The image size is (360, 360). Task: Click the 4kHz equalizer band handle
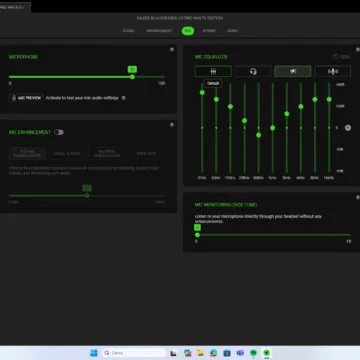coord(301,107)
